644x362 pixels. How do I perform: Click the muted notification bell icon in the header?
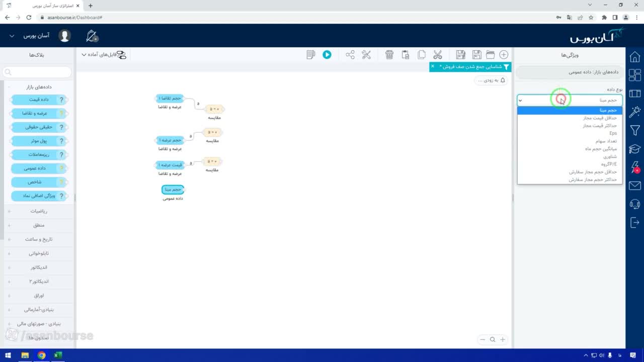[x=92, y=36]
